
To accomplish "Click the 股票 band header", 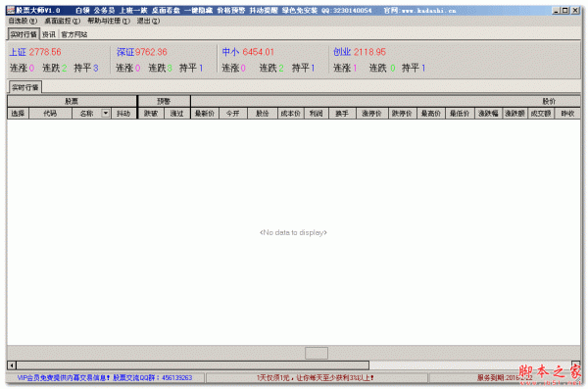I will [72, 101].
